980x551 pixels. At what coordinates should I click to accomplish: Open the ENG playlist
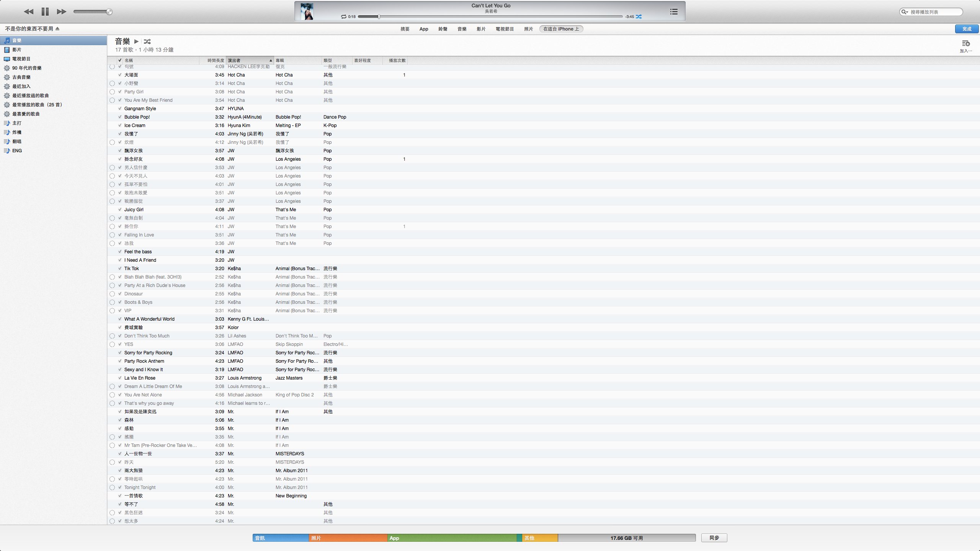coord(53,151)
